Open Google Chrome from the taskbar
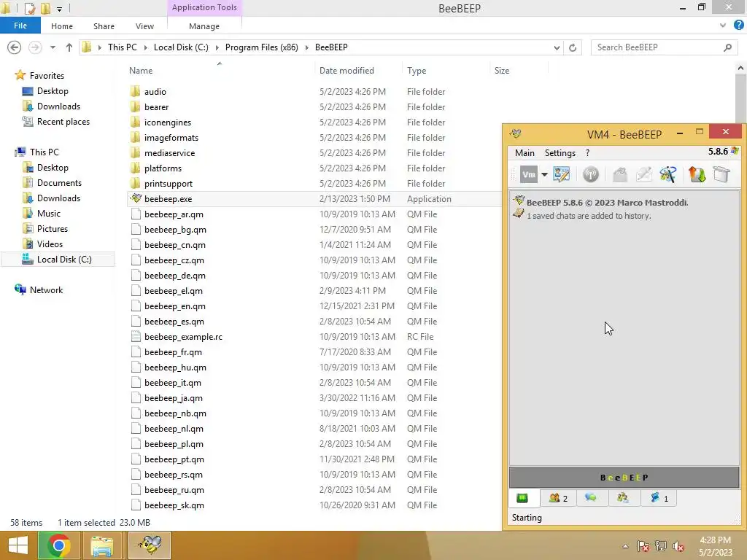This screenshot has width=747, height=560. click(x=58, y=545)
